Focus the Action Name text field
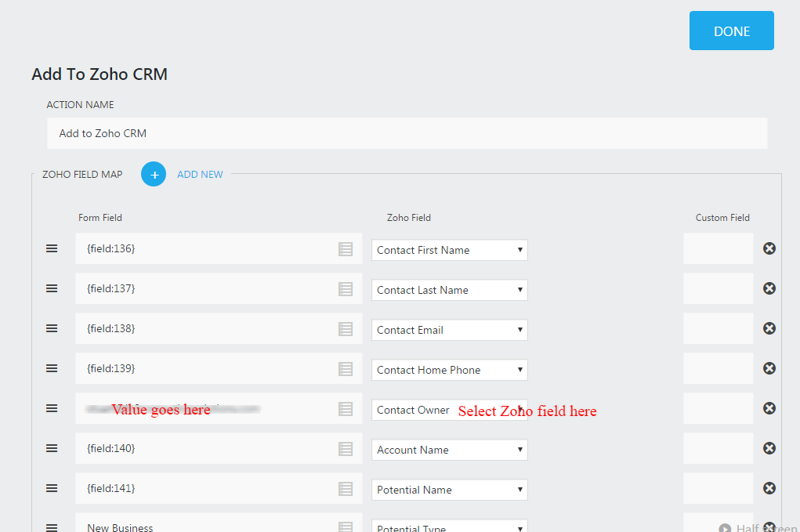This screenshot has width=800, height=532. pos(407,133)
